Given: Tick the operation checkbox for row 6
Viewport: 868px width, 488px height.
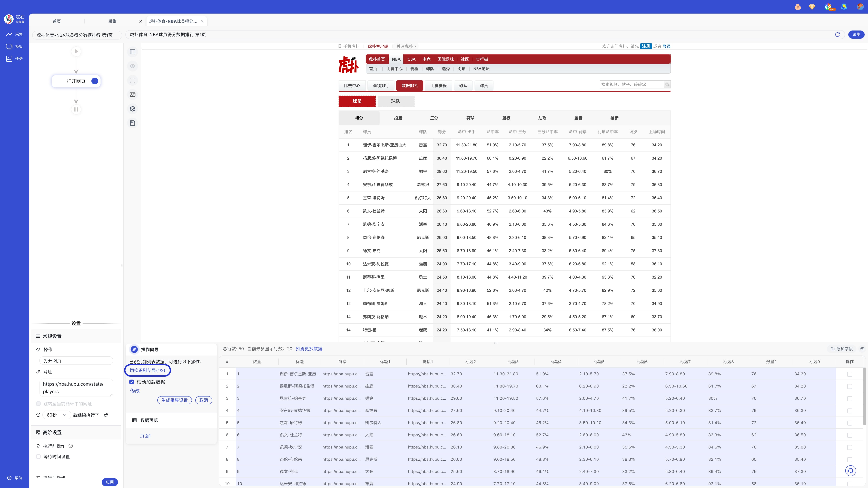Looking at the screenshot, I should coord(850,435).
